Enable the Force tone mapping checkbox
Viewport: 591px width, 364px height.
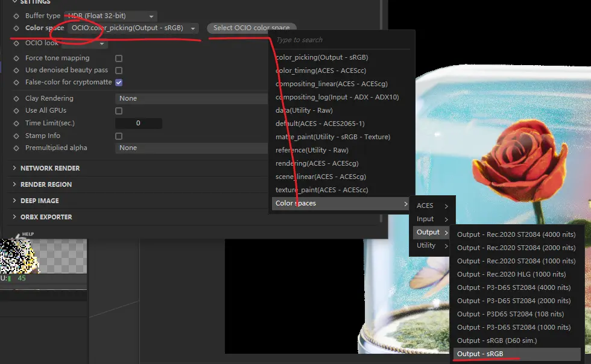coord(119,58)
